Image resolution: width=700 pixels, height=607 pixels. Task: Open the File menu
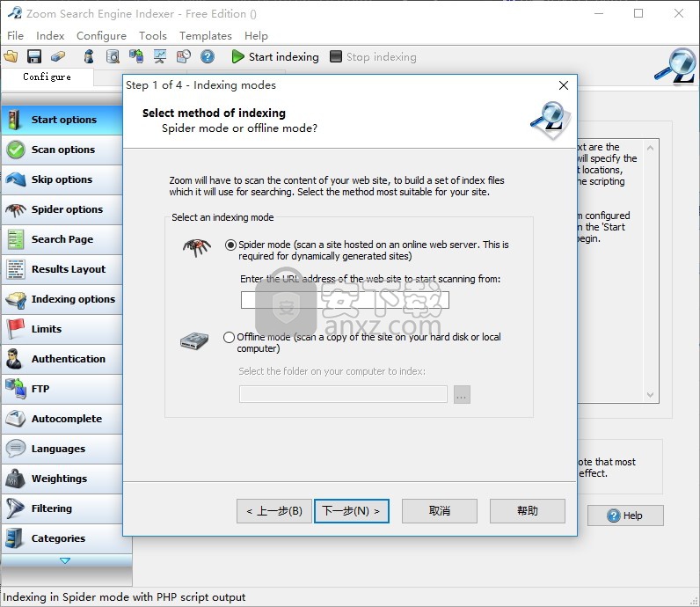tap(16, 36)
